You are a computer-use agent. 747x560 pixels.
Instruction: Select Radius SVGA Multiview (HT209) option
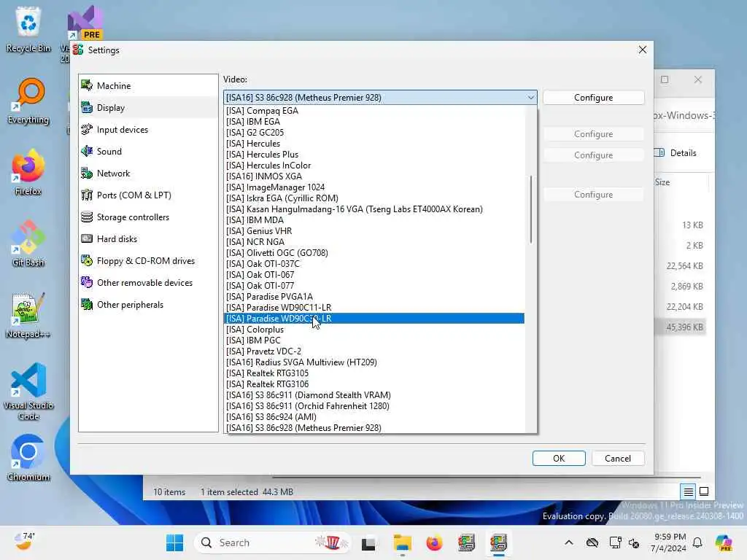374,362
